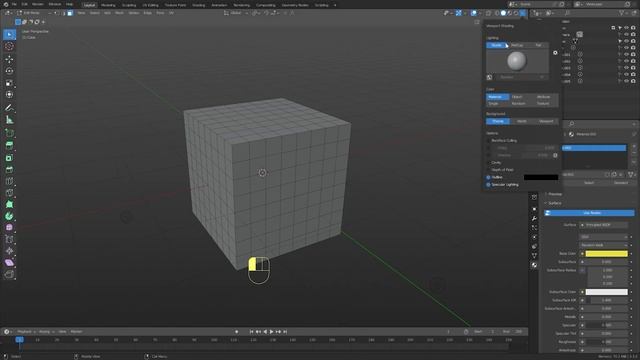The width and height of the screenshot is (640, 360).
Task: Select the Measure ruler tool
Action: pyautogui.click(x=9, y=120)
